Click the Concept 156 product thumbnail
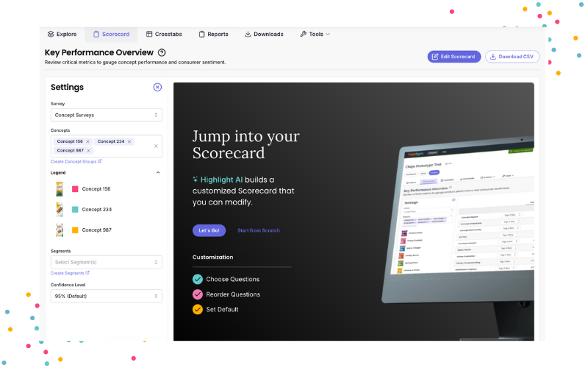Screen dimensions: 588x368 [x=60, y=189]
